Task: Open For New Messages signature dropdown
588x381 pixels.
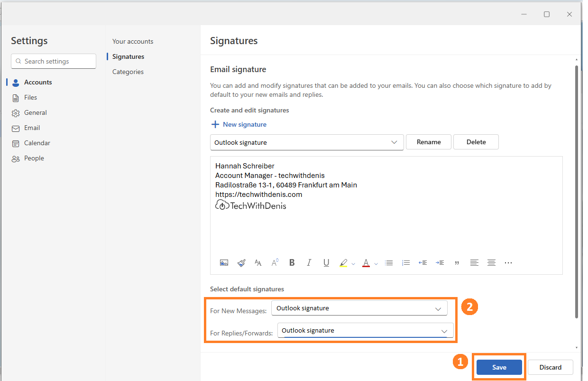Action: pos(359,308)
